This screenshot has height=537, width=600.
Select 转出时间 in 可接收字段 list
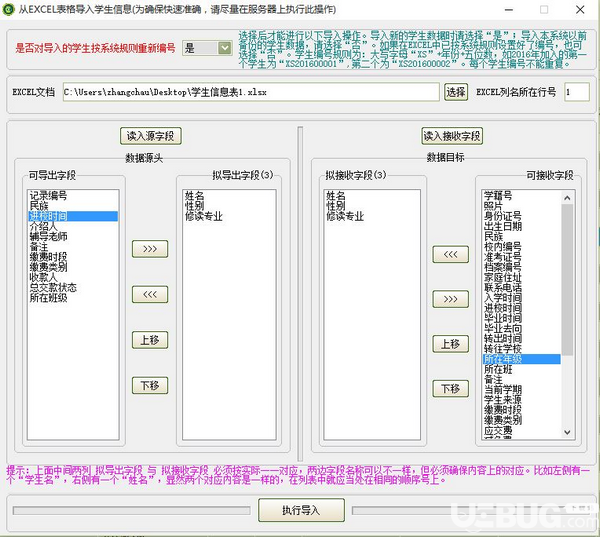(x=522, y=339)
